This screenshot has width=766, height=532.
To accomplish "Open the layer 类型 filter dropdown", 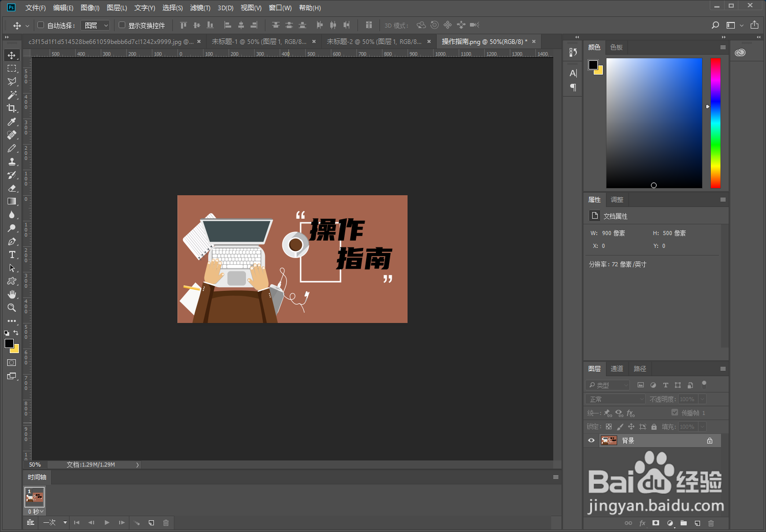I will pos(607,385).
